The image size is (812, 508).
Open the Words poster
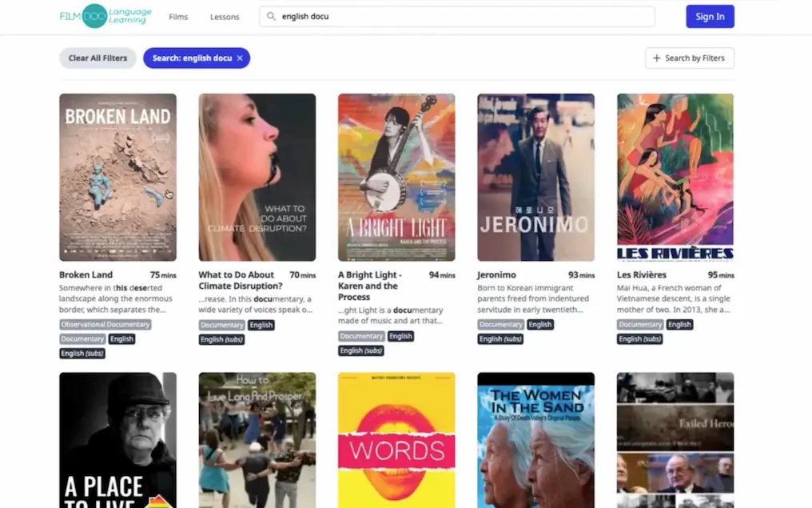pyautogui.click(x=396, y=440)
